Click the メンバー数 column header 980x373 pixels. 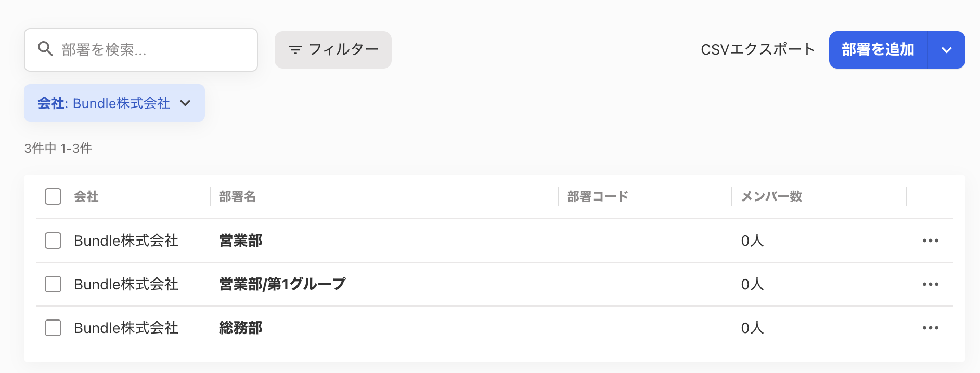pos(771,196)
